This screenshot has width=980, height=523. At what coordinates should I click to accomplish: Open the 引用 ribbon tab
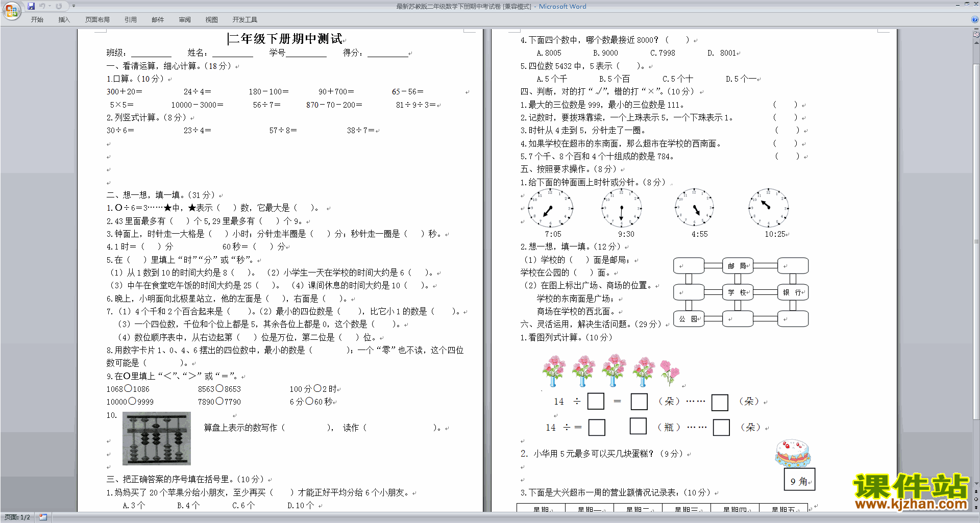[x=131, y=20]
